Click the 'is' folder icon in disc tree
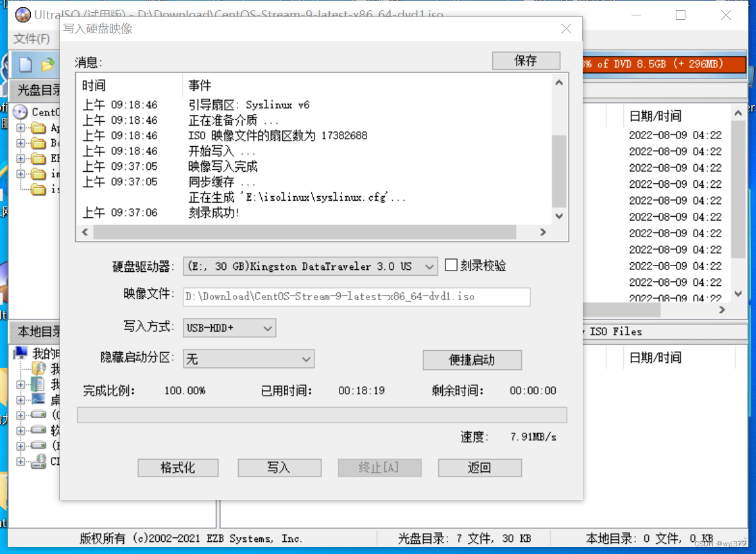The width and height of the screenshot is (756, 554). tap(39, 189)
